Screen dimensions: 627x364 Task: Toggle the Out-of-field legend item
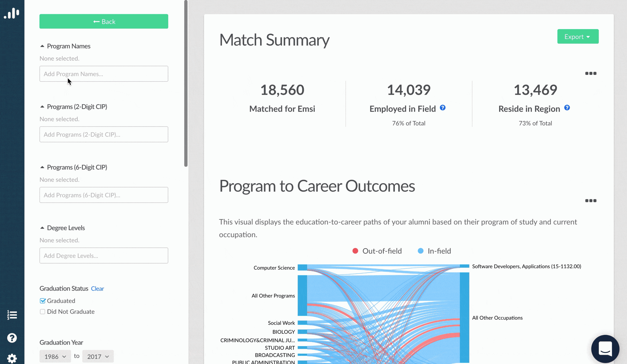[x=377, y=251]
